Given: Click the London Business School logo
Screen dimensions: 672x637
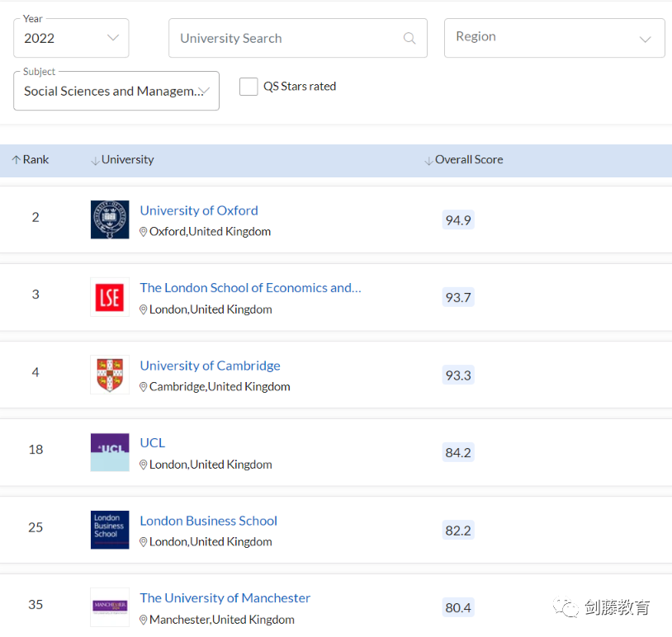Looking at the screenshot, I should pyautogui.click(x=110, y=530).
